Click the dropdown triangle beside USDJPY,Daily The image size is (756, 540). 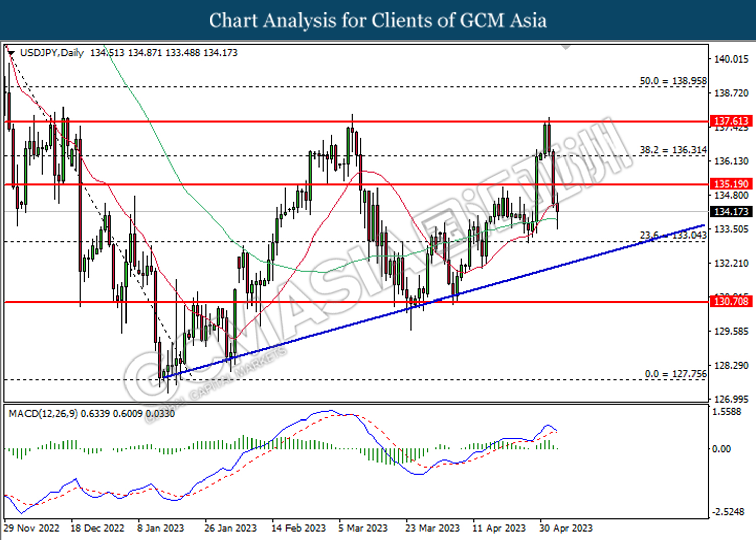click(x=11, y=53)
